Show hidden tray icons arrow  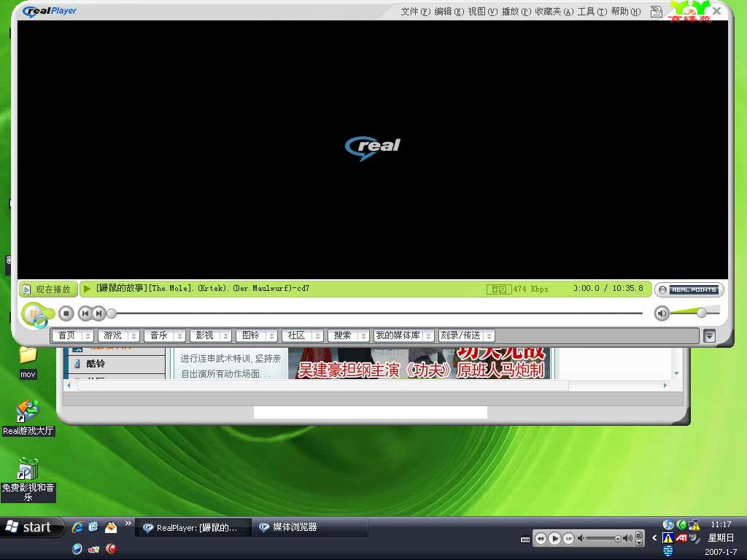(654, 538)
